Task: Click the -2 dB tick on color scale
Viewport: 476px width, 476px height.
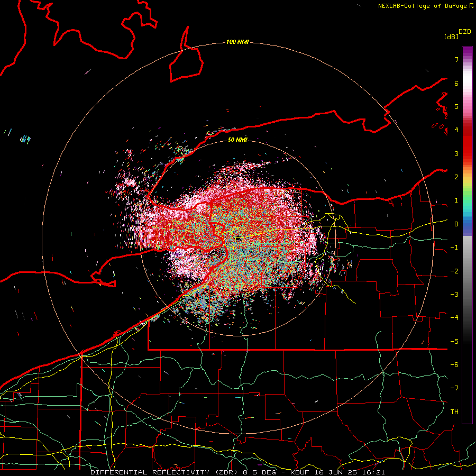Action: (454, 271)
